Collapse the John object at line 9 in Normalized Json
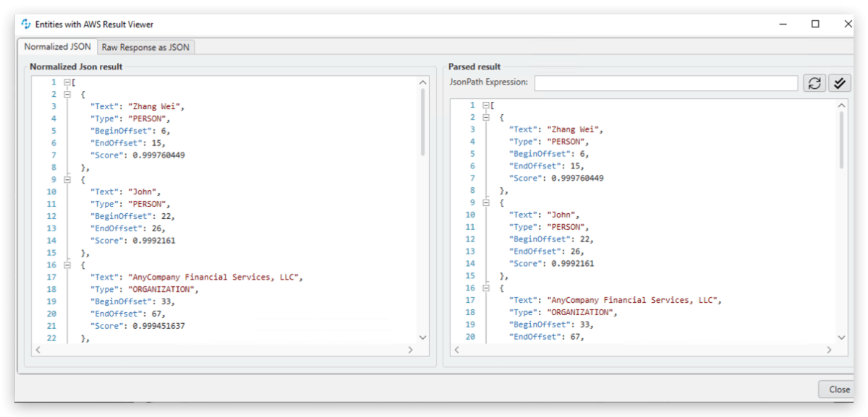 [67, 180]
